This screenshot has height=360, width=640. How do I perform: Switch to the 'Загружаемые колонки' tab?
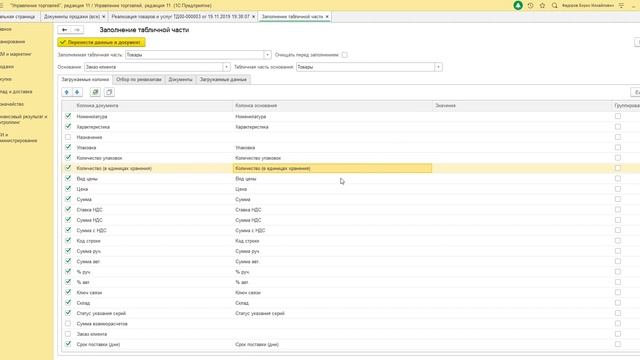click(85, 80)
